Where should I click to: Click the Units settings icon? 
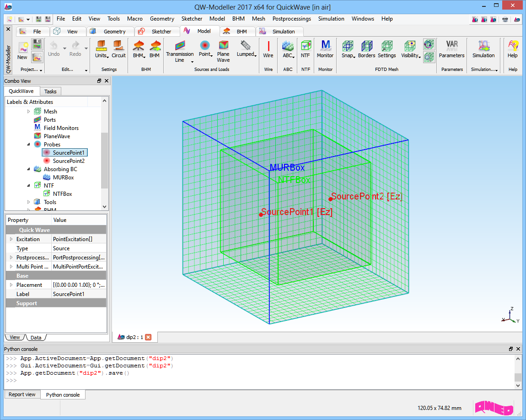pyautogui.click(x=101, y=49)
